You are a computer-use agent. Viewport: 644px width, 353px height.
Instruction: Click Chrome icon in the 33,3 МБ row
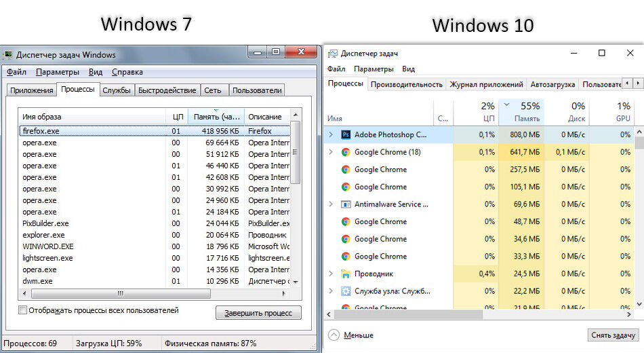click(346, 257)
